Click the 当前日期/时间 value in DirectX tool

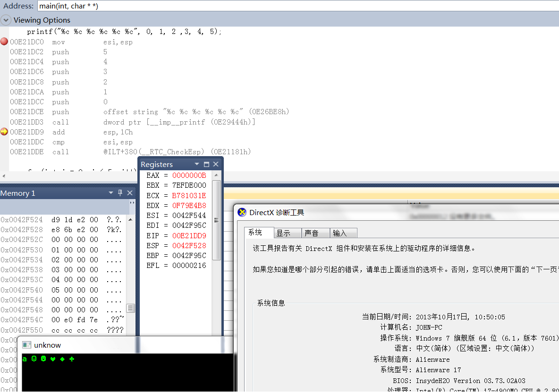pyautogui.click(x=460, y=317)
